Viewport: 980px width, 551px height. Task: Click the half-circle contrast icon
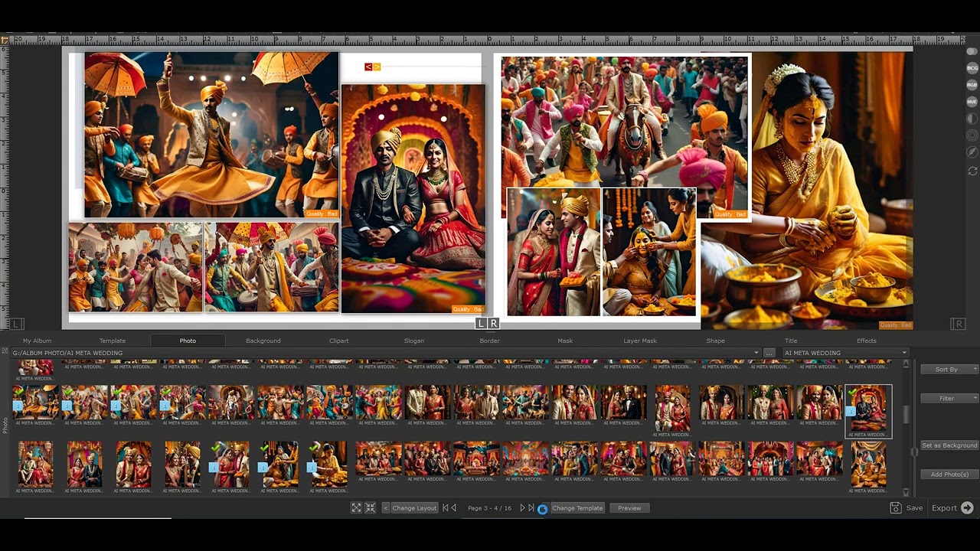[x=972, y=119]
